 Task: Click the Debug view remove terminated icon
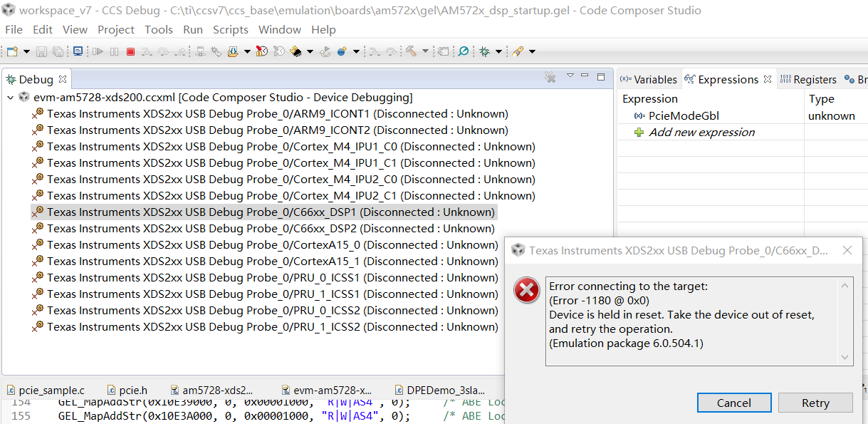pyautogui.click(x=550, y=77)
